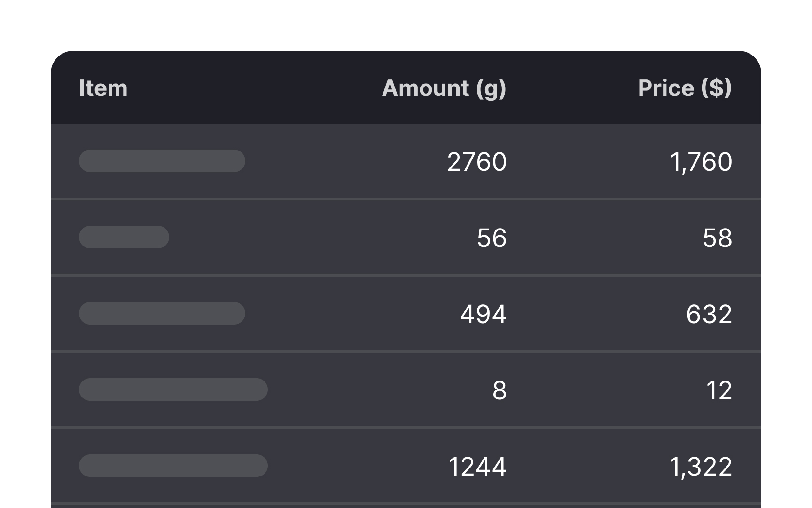Select the 494 amount cell

[483, 314]
